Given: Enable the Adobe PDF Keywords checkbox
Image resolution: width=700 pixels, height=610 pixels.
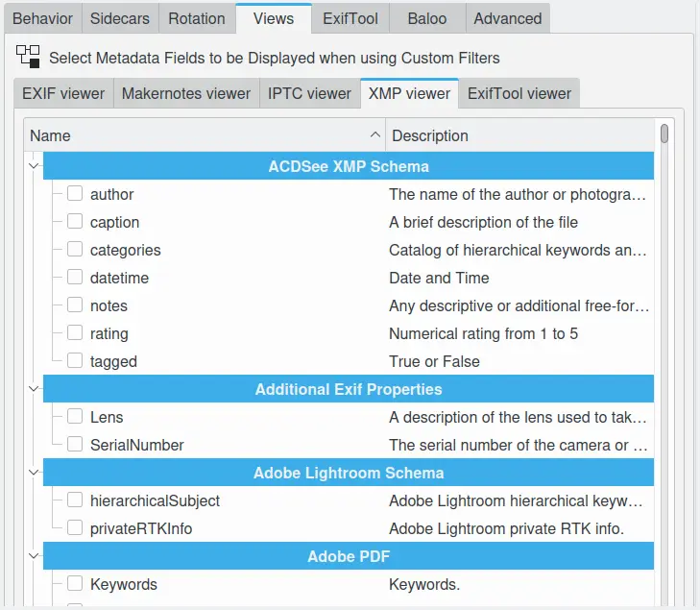Looking at the screenshot, I should [75, 584].
